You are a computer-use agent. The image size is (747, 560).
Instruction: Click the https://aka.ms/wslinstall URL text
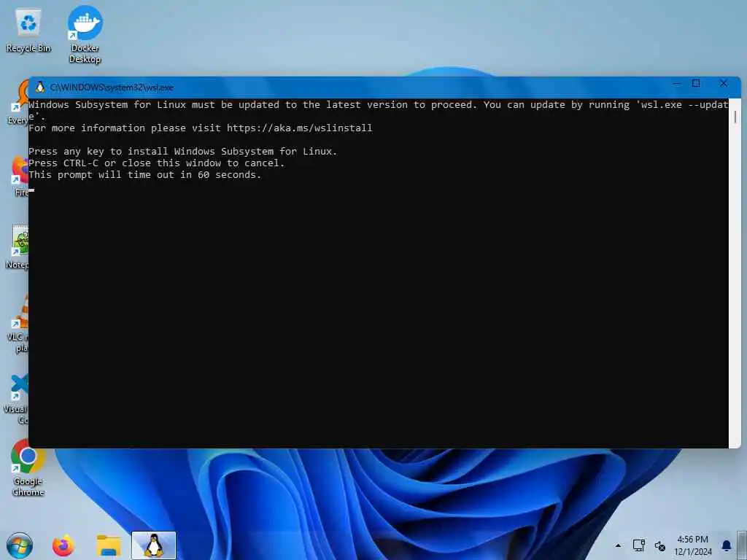299,128
